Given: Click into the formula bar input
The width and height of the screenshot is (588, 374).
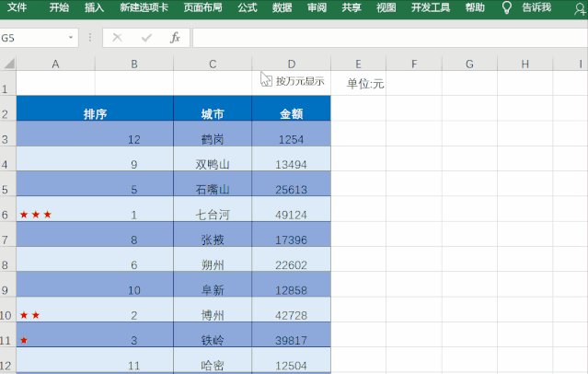Looking at the screenshot, I should 390,38.
